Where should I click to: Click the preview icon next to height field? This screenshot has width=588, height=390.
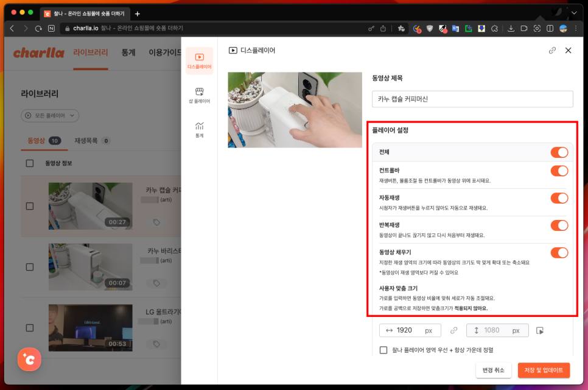tap(540, 330)
